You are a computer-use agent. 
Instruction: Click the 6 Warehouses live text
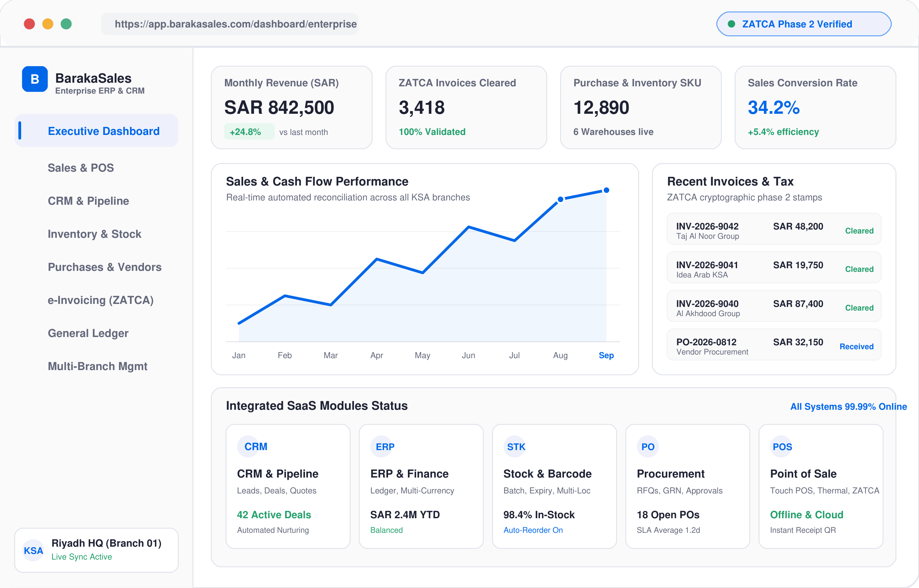point(613,132)
